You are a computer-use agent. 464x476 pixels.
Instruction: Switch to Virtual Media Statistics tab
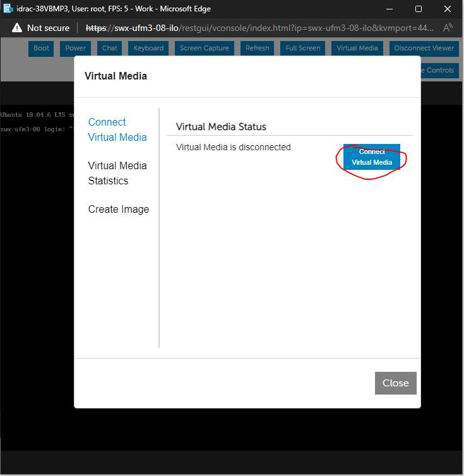tap(117, 173)
